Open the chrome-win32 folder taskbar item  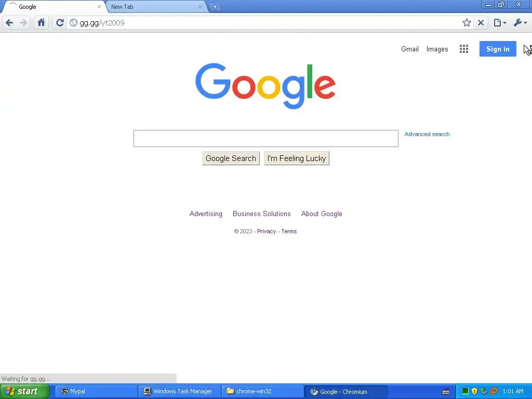pyautogui.click(x=263, y=392)
